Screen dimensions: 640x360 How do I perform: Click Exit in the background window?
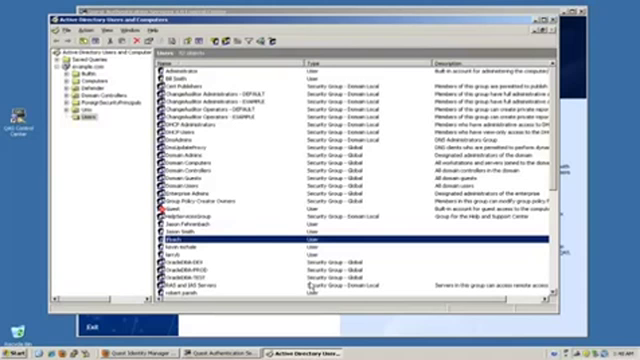[x=92, y=327]
